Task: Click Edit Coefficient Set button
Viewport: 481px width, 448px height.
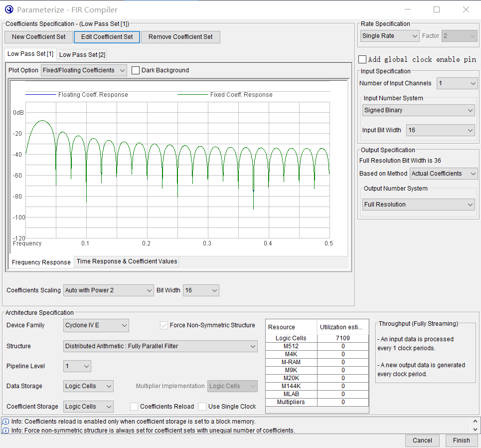Action: (x=107, y=37)
